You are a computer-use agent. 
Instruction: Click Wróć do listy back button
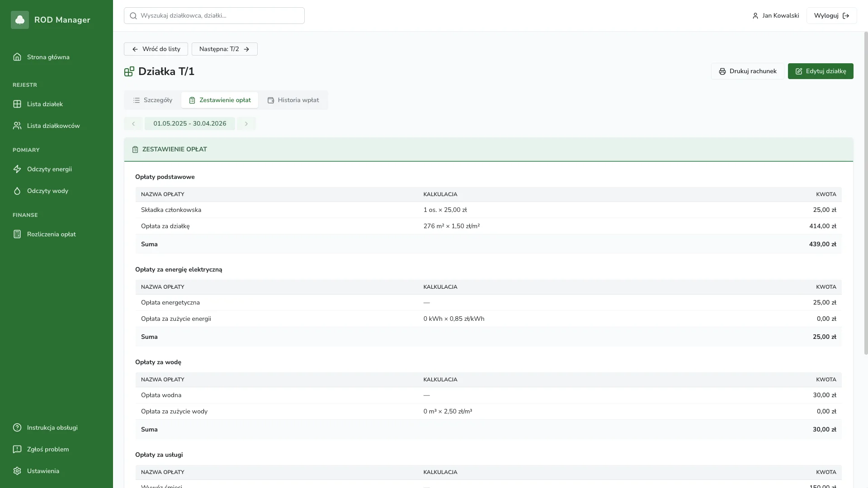pos(156,49)
